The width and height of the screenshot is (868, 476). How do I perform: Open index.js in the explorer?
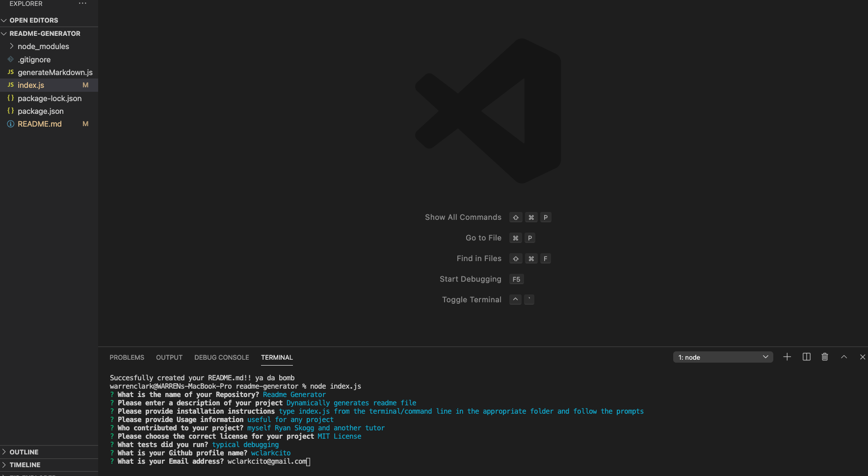point(31,85)
